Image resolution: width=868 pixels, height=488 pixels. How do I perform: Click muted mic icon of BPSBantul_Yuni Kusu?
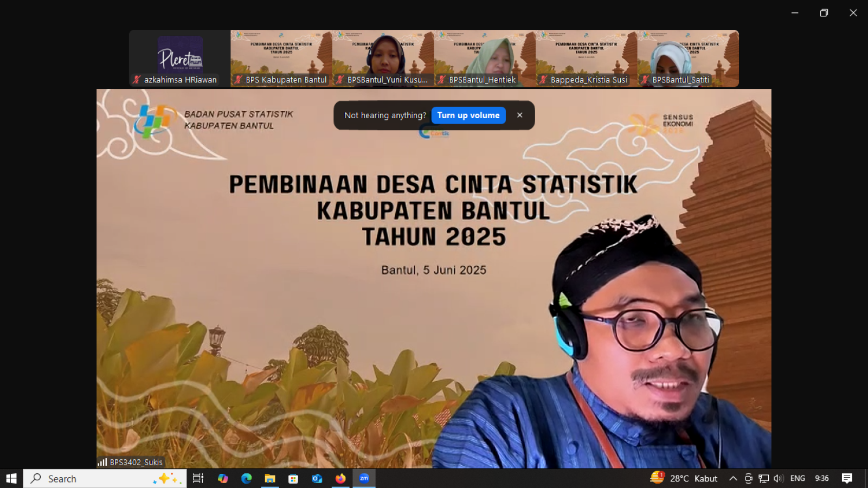tap(340, 80)
